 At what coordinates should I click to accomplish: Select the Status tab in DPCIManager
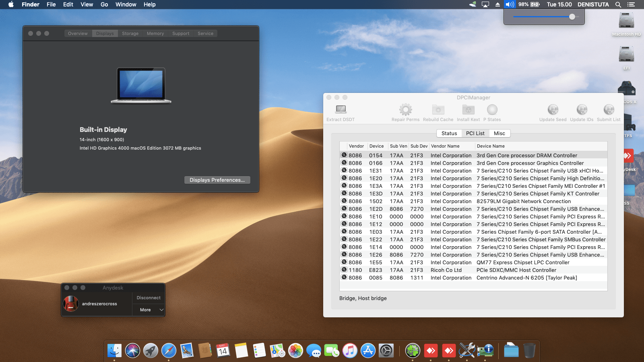[449, 133]
